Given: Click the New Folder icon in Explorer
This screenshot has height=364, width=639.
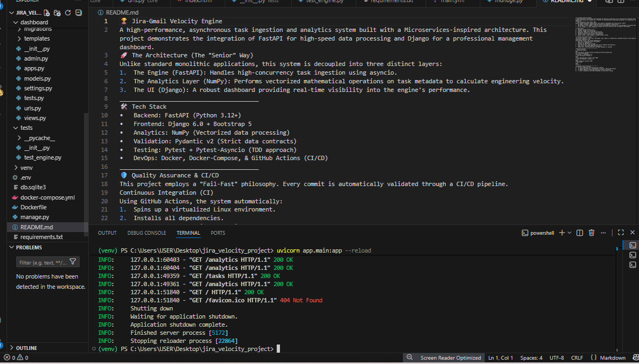Looking at the screenshot, I should point(57,12).
